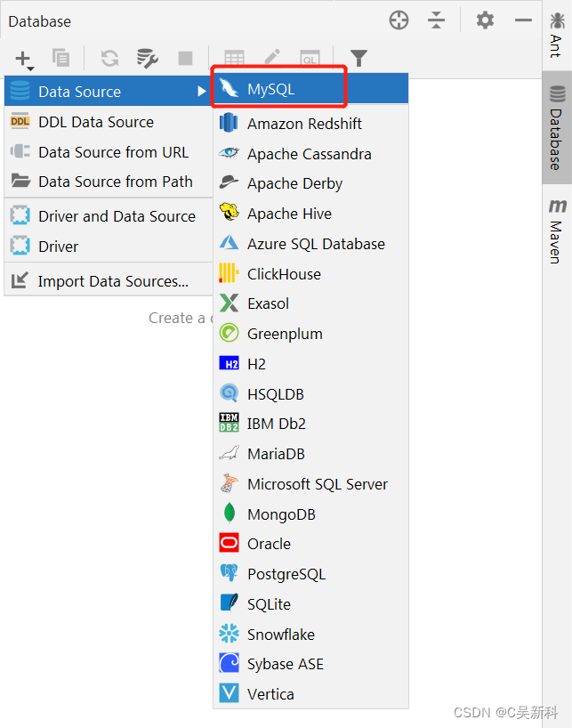Click the Edit pencil toolbar icon
The image size is (572, 728).
(x=272, y=57)
